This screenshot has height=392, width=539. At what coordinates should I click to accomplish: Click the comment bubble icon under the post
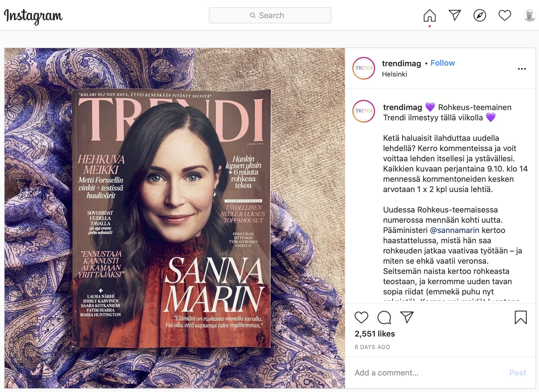click(x=384, y=317)
